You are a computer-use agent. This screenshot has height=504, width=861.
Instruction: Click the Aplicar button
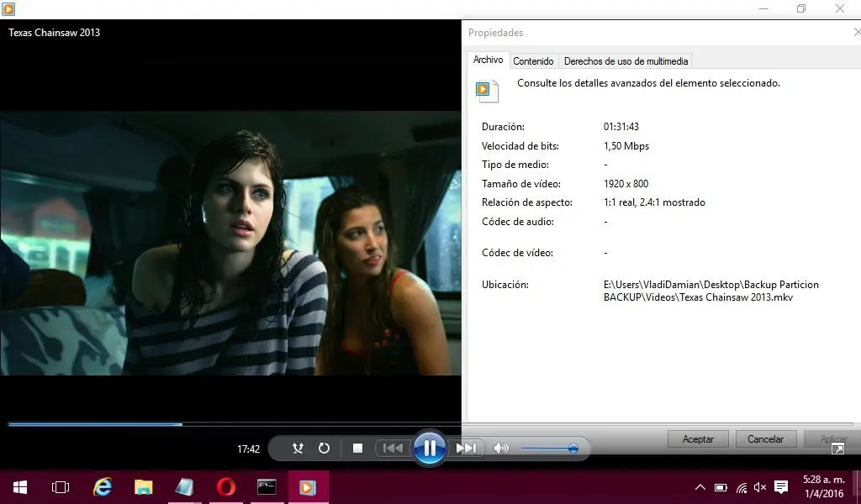tap(832, 439)
